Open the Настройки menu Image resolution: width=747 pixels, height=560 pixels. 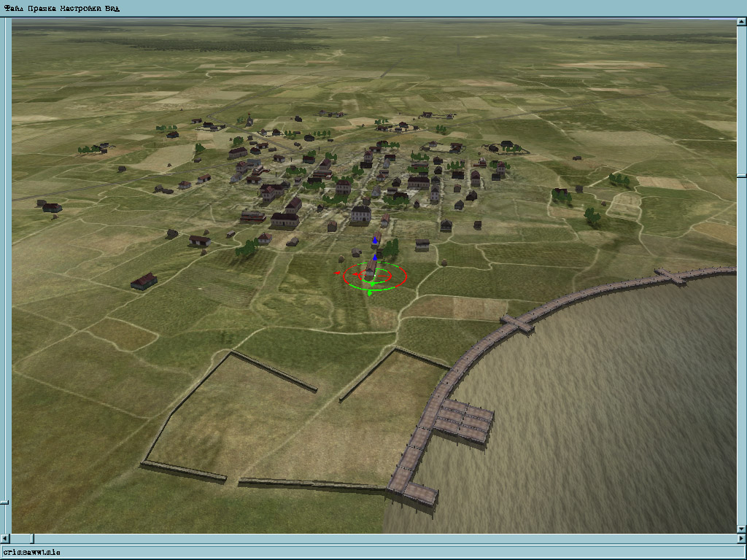point(80,8)
